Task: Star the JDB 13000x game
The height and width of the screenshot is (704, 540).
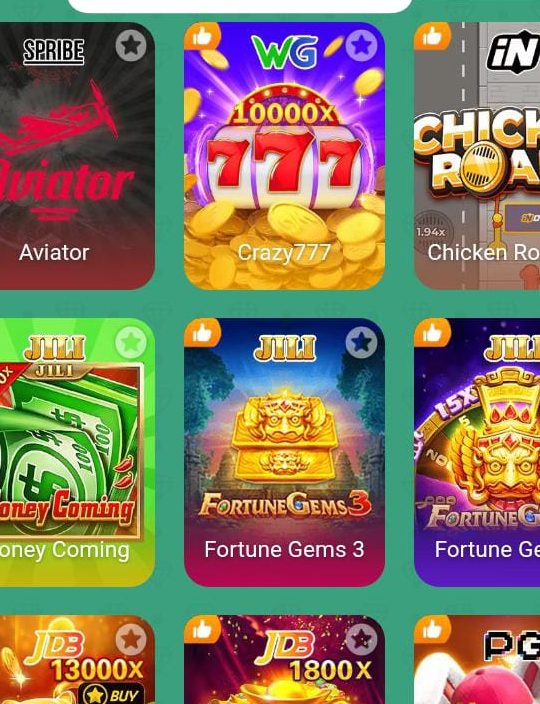Action: click(131, 639)
